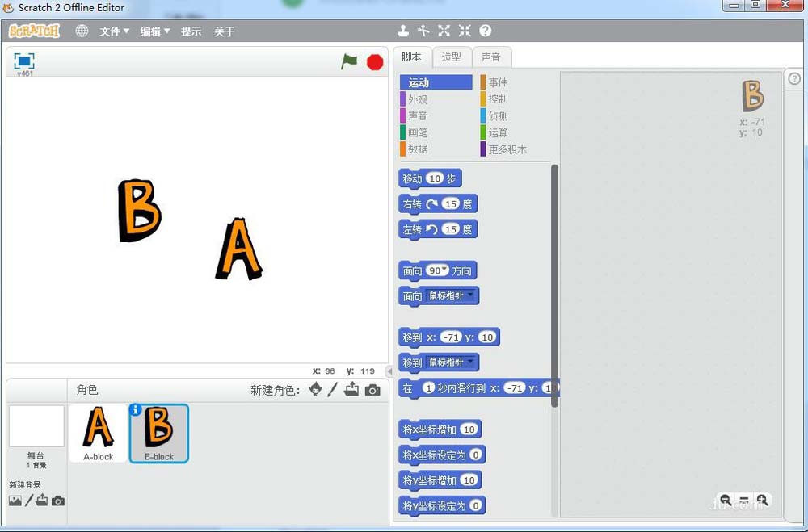Select the scissors delete tool
808x532 pixels.
(423, 31)
